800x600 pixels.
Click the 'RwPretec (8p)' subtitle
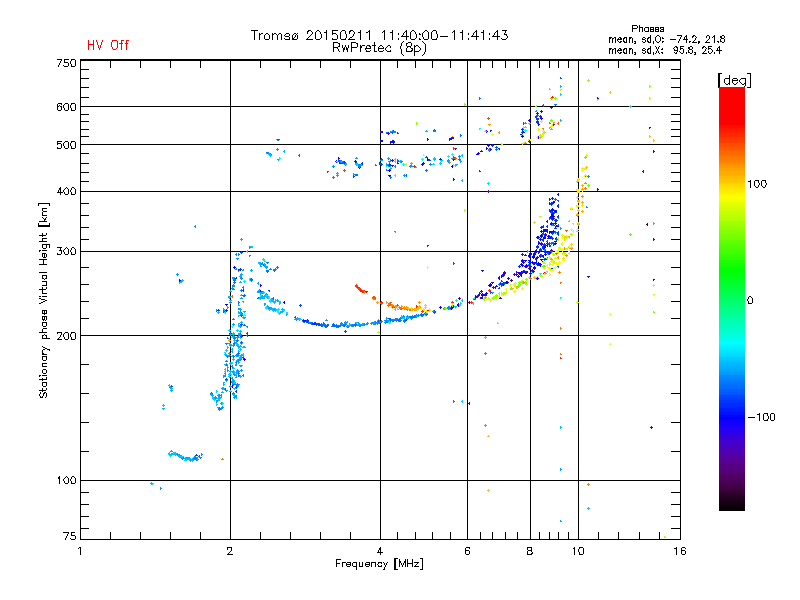tap(380, 48)
